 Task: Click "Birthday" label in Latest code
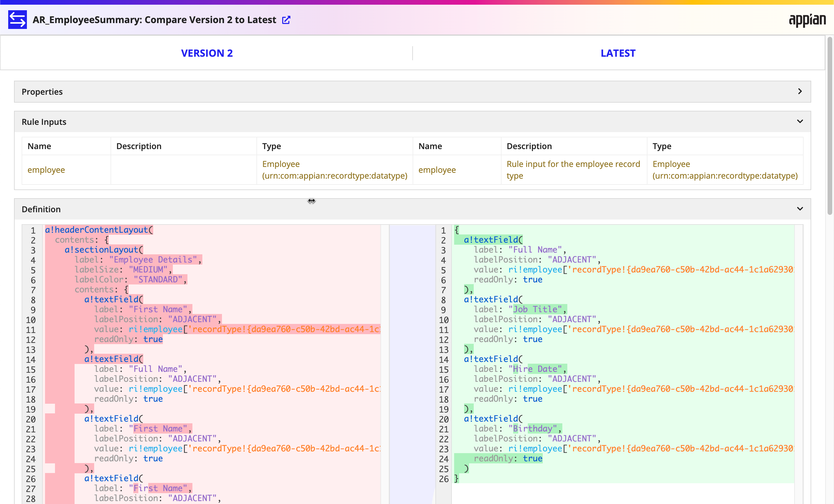(533, 429)
